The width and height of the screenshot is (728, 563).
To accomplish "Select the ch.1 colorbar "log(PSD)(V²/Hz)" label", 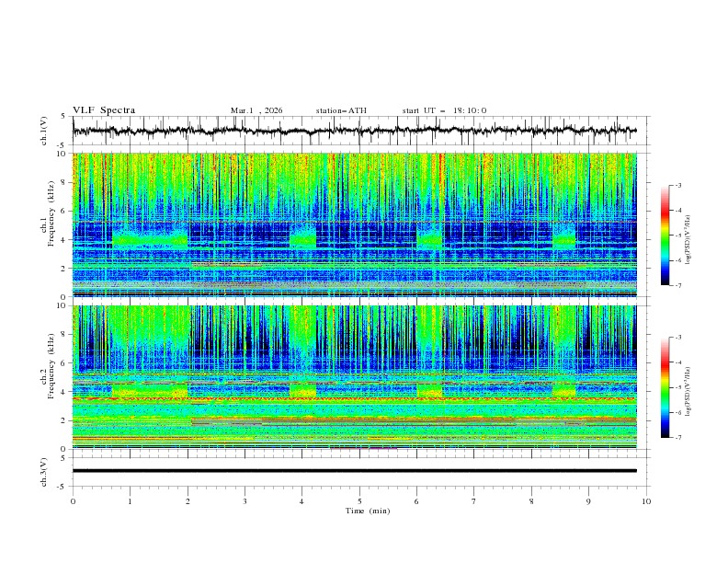I will [x=688, y=240].
